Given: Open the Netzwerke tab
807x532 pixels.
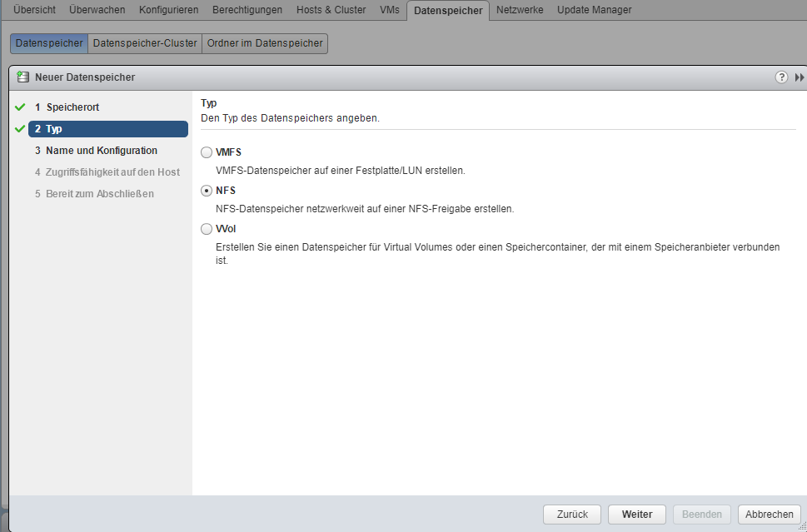Looking at the screenshot, I should [x=520, y=10].
